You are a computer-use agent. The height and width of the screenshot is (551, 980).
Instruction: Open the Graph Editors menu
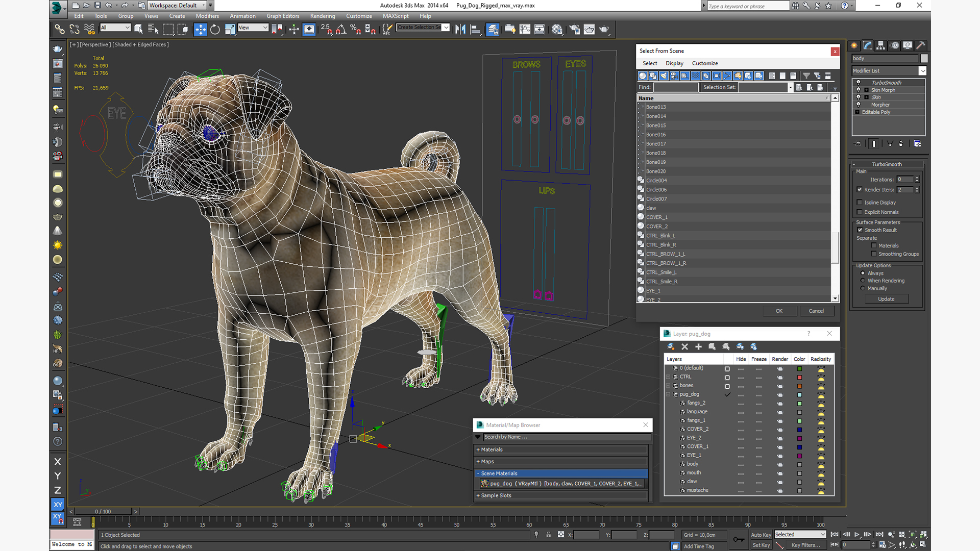(x=283, y=16)
